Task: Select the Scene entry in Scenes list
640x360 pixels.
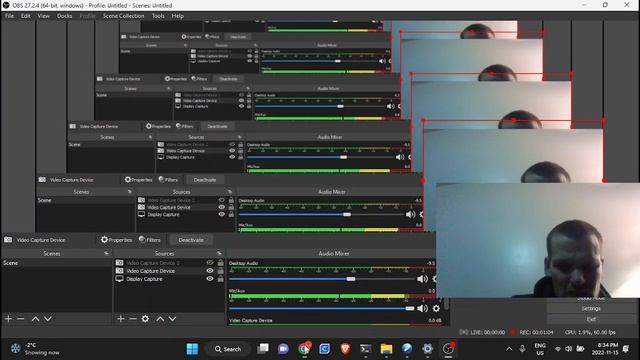Action: click(56, 263)
